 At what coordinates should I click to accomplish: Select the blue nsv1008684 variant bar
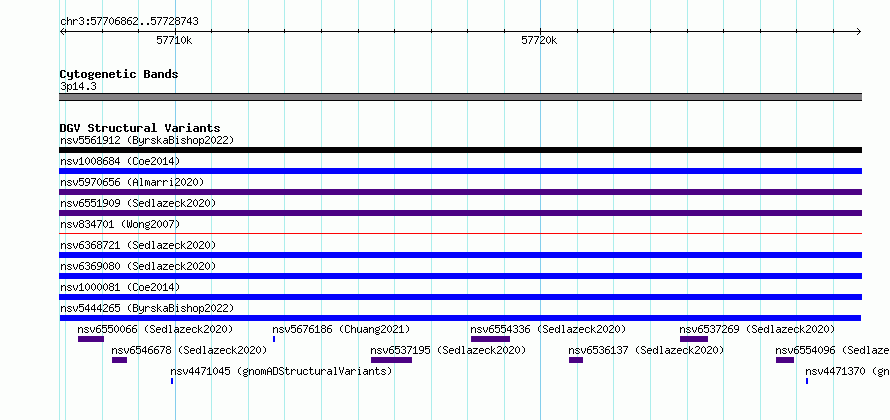click(x=460, y=171)
